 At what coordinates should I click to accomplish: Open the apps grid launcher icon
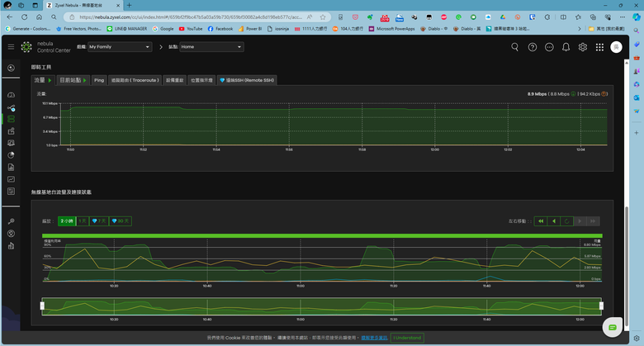599,47
